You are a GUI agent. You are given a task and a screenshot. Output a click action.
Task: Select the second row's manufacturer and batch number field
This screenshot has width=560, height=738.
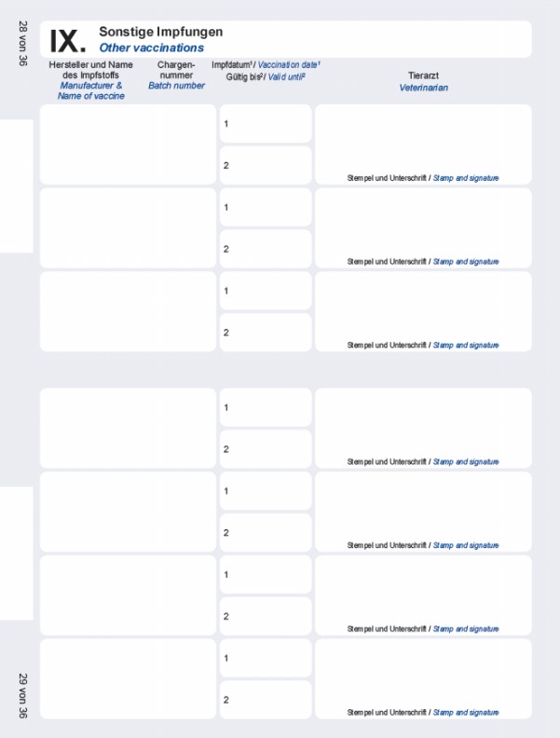pyautogui.click(x=128, y=227)
